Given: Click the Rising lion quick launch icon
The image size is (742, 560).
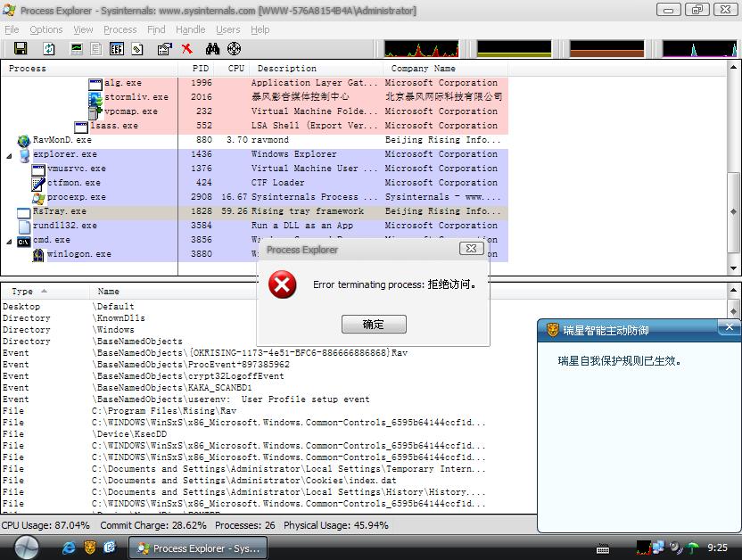Looking at the screenshot, I should 89,548.
